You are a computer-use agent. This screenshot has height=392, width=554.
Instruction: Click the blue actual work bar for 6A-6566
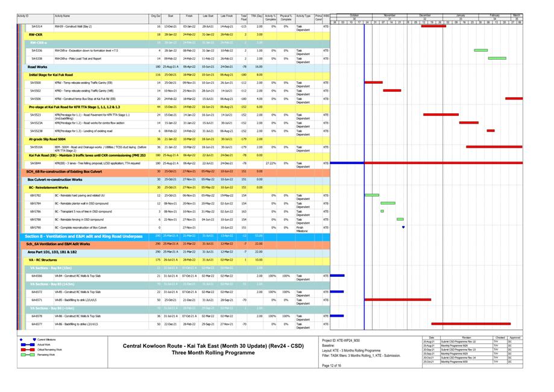pos(337,276)
